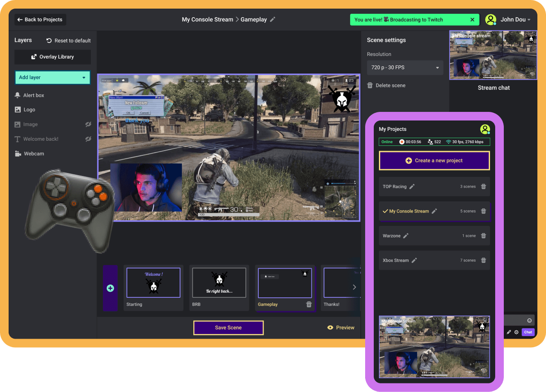546x392 pixels.
Task: Open the Overlay Library
Action: tap(53, 57)
